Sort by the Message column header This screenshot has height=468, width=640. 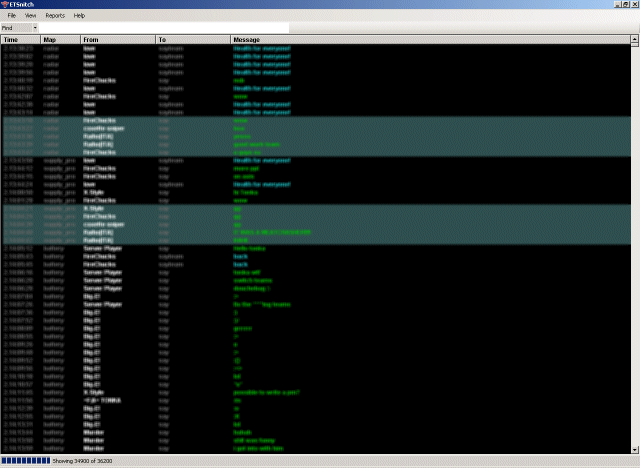pyautogui.click(x=431, y=40)
